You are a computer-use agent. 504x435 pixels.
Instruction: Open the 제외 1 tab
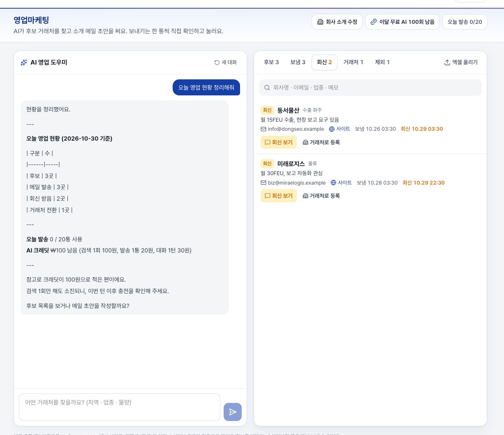point(382,62)
